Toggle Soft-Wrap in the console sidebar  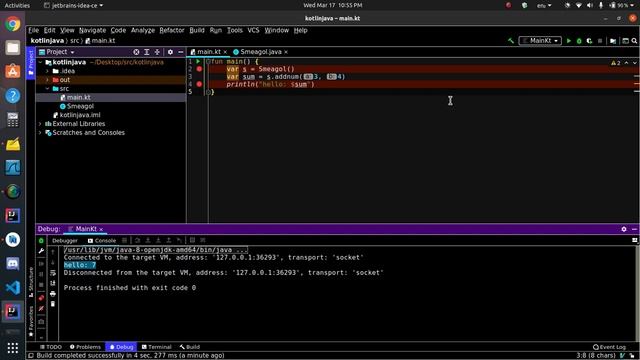tap(53, 273)
